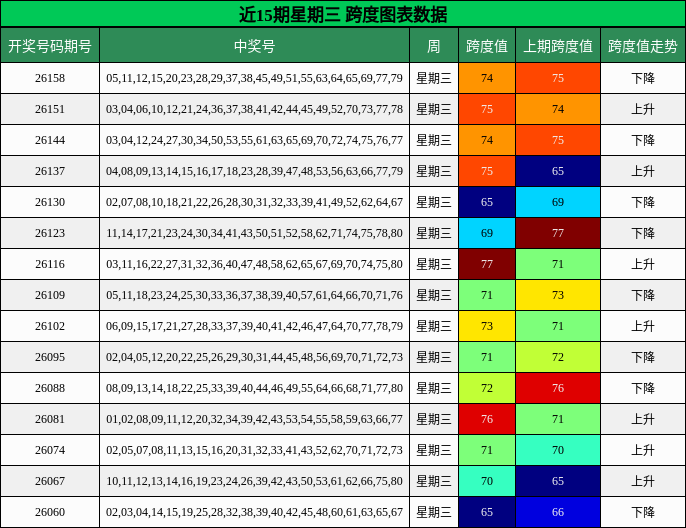Select period number 26095
The height and width of the screenshot is (528, 686).
(x=50, y=357)
